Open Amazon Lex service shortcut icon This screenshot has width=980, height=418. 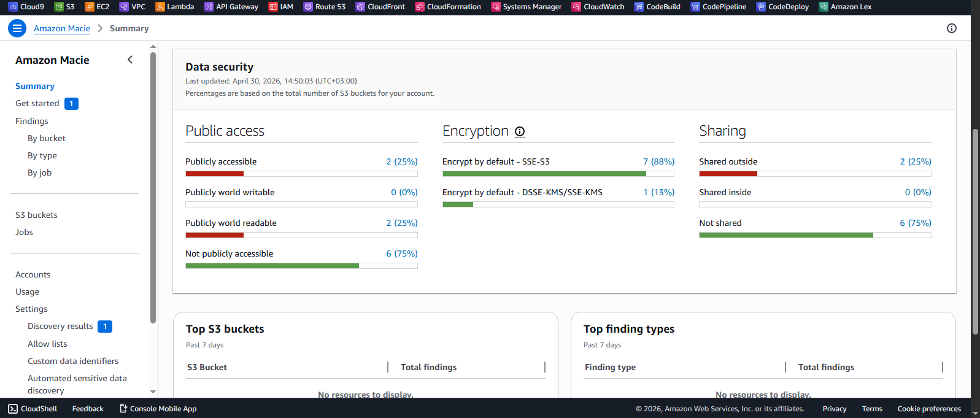pos(824,7)
